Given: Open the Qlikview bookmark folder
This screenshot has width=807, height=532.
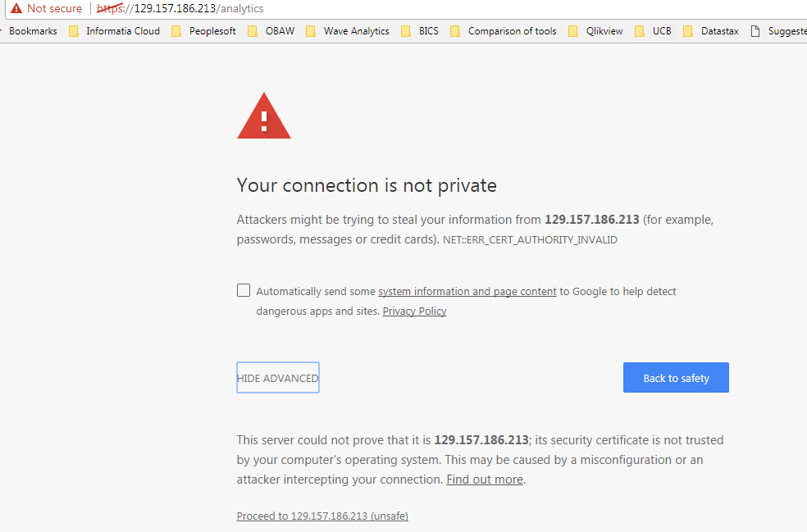Looking at the screenshot, I should pos(596,31).
